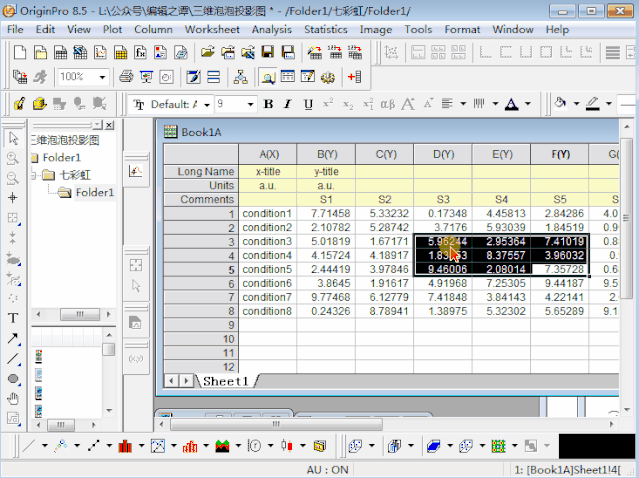Select the Line drawing tool
Image resolution: width=639 pixels, height=478 pixels.
pyautogui.click(x=13, y=358)
